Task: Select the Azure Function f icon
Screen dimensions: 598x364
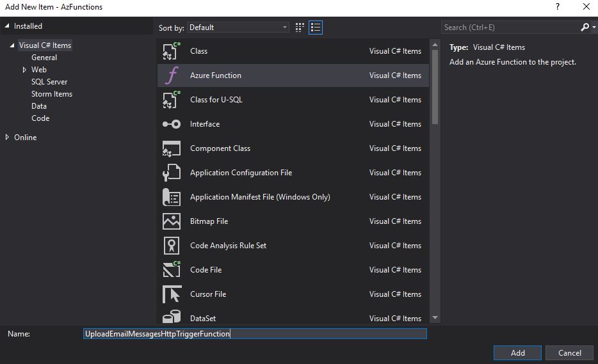Action: [x=172, y=75]
